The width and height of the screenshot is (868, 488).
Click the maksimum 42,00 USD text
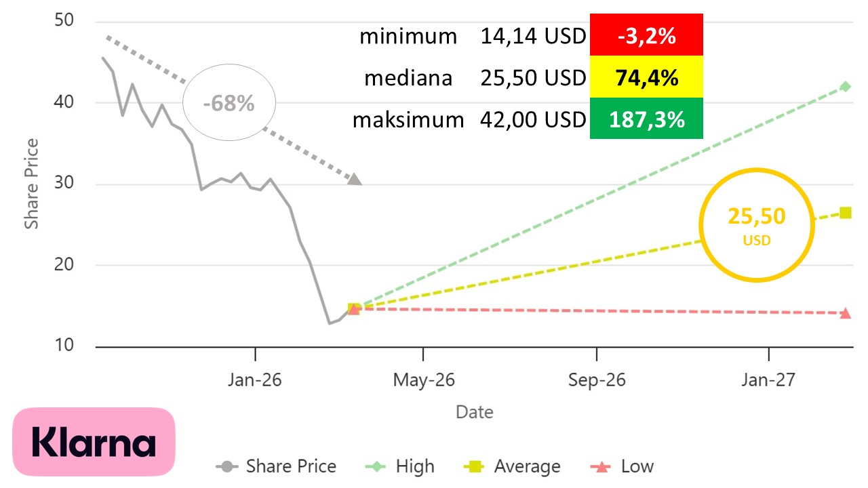pos(469,120)
